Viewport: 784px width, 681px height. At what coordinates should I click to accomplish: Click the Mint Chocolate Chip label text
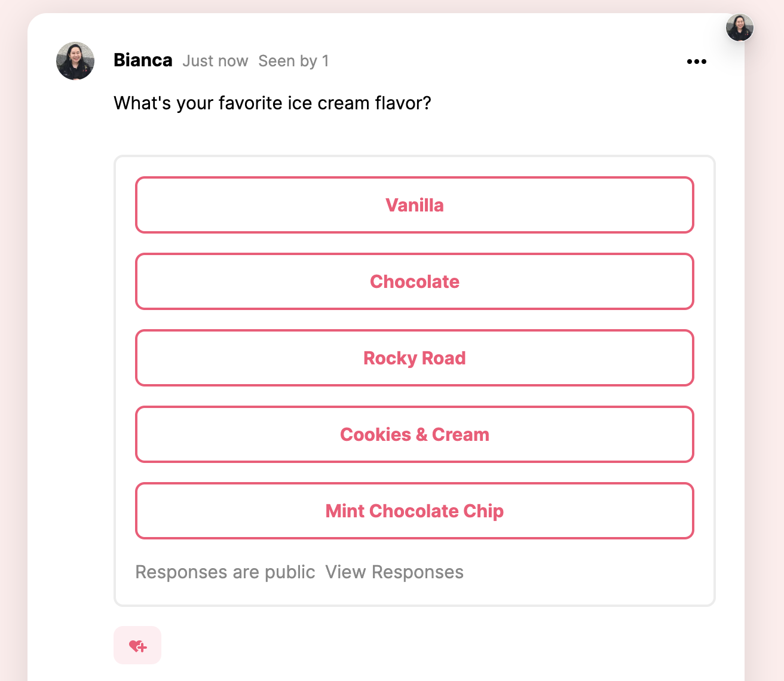tap(415, 511)
